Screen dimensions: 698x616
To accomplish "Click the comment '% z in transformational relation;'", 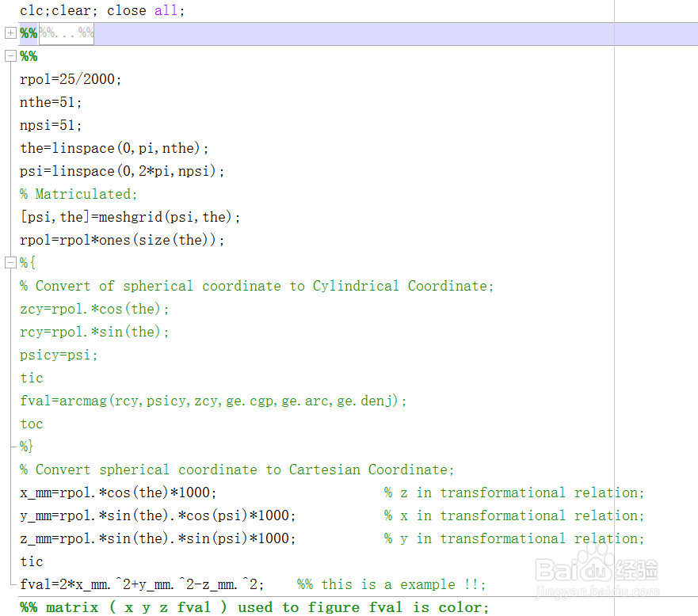I will click(514, 492).
